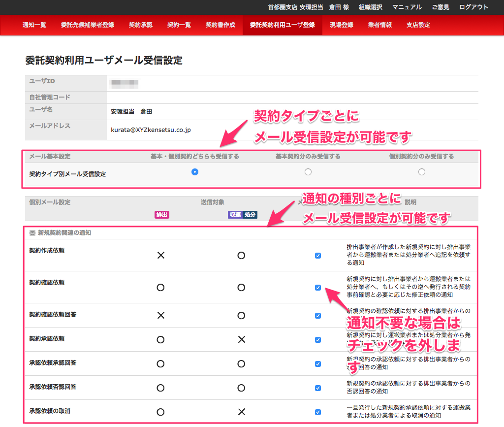The height and width of the screenshot is (427, 504).
Task: Switch to the 契約書作成 tab
Action: coord(220,25)
